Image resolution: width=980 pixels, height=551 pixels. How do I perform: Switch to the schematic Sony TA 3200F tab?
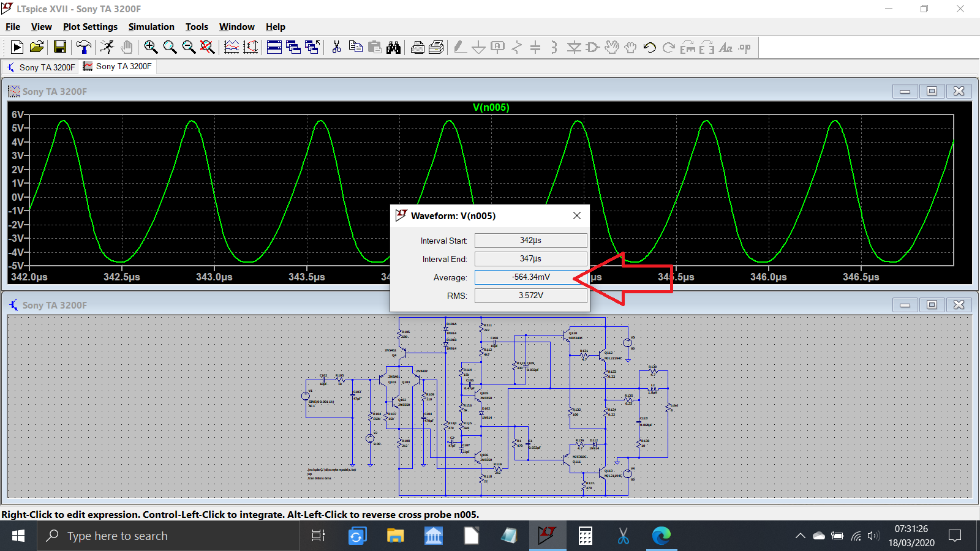(x=40, y=67)
